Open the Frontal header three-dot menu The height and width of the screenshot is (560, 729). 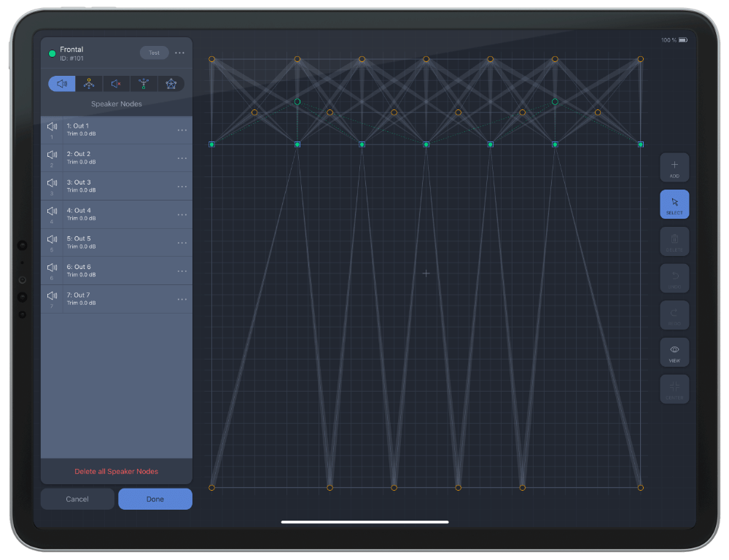pyautogui.click(x=179, y=53)
